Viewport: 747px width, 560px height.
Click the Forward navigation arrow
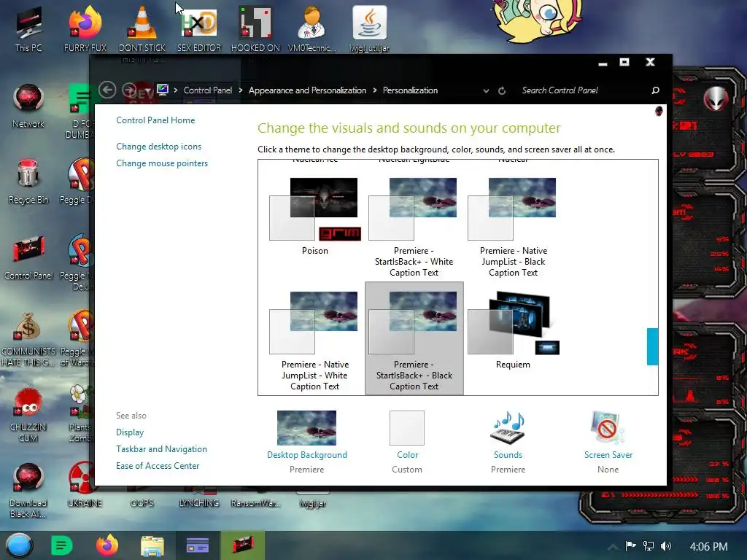pyautogui.click(x=129, y=90)
